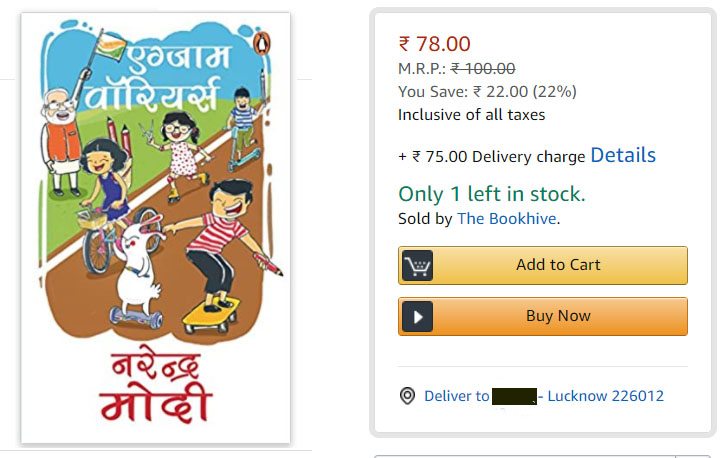
Task: Select the Lucknow 226012 delivery address
Action: coord(606,396)
